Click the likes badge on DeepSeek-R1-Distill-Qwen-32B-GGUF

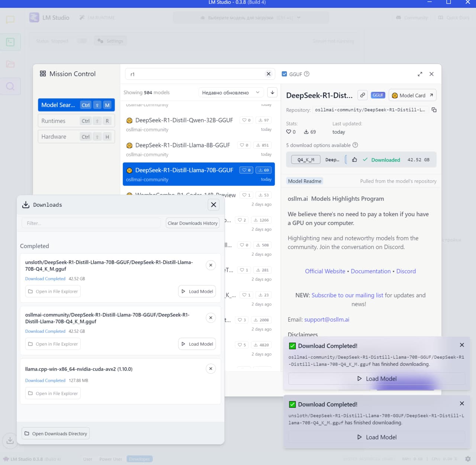point(247,120)
